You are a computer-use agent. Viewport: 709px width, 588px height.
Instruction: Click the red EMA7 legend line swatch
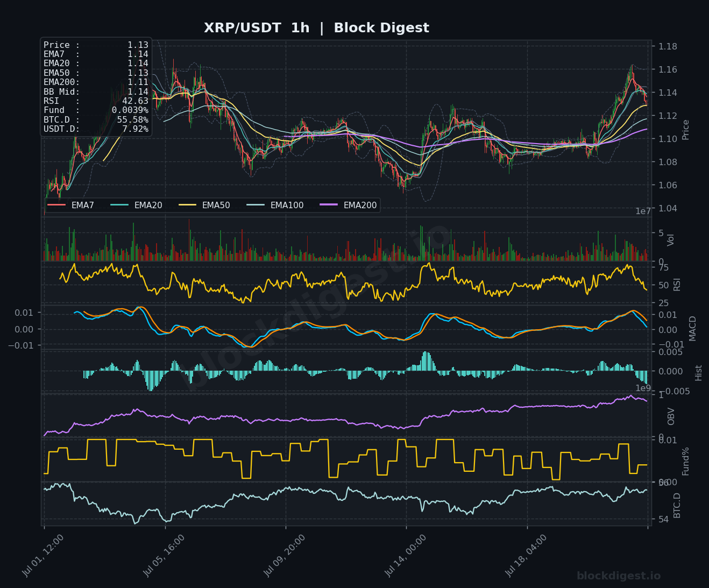(x=56, y=206)
